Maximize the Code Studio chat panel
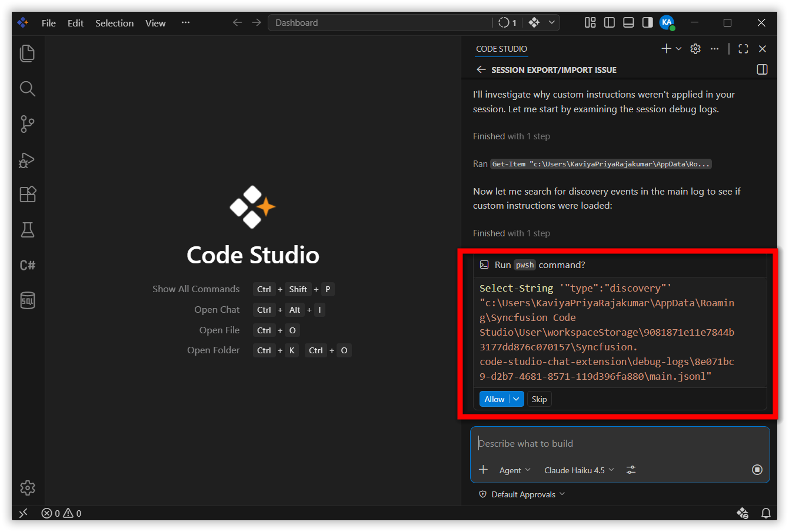Viewport: 789px width, 532px height. 743,49
